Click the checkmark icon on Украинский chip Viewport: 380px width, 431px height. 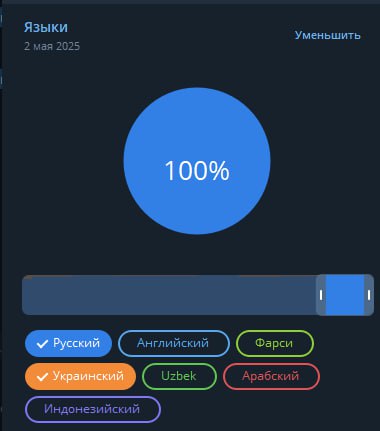(42, 377)
